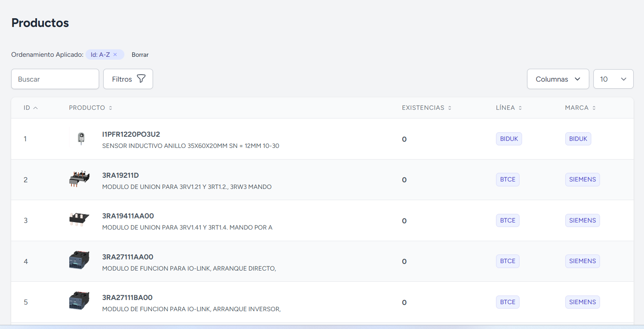This screenshot has width=644, height=329.
Task: Sort by the ID column header
Action: [x=31, y=108]
